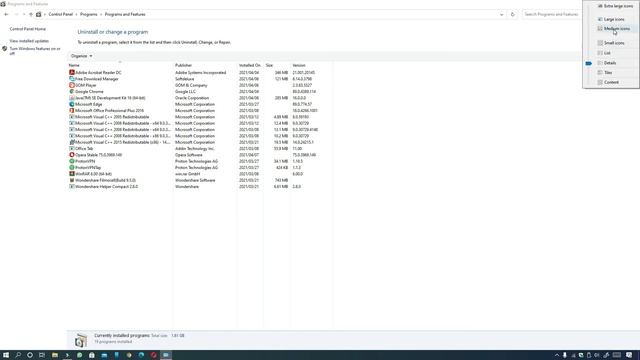
Task: Click the Microsoft Edge program icon
Action: click(72, 104)
